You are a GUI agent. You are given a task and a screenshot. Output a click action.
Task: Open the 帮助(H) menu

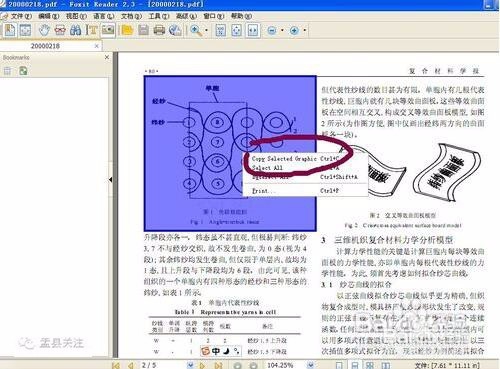click(x=241, y=16)
